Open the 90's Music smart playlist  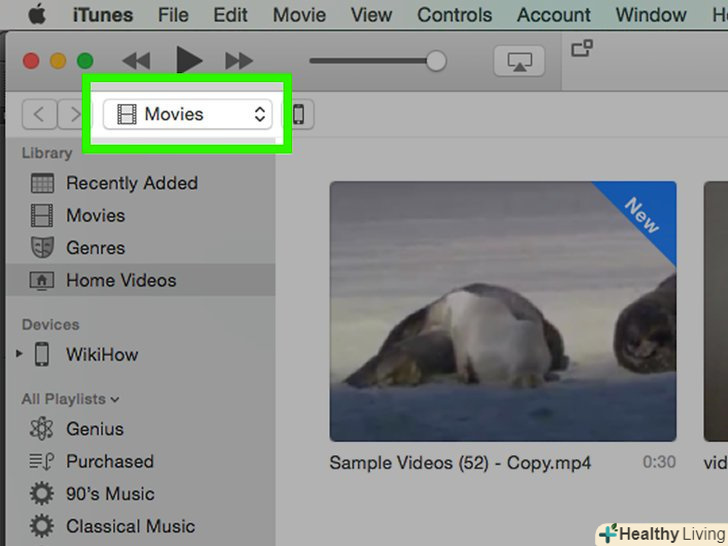109,494
